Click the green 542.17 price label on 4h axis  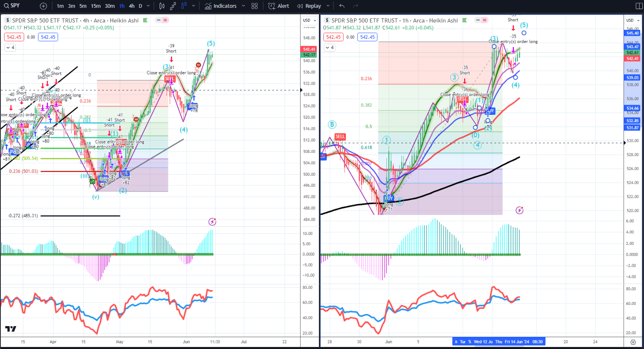point(309,55)
